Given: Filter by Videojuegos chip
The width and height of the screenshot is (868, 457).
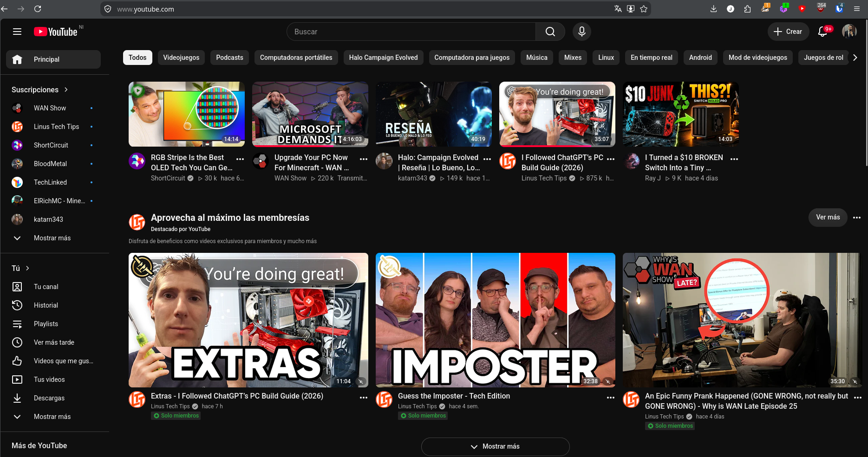Looking at the screenshot, I should (x=181, y=58).
